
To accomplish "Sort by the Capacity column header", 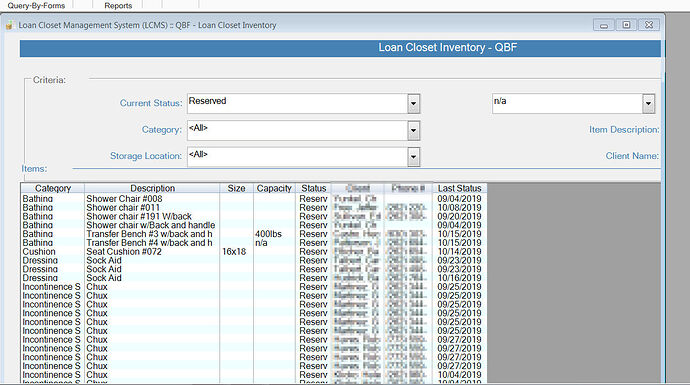I will [x=274, y=188].
